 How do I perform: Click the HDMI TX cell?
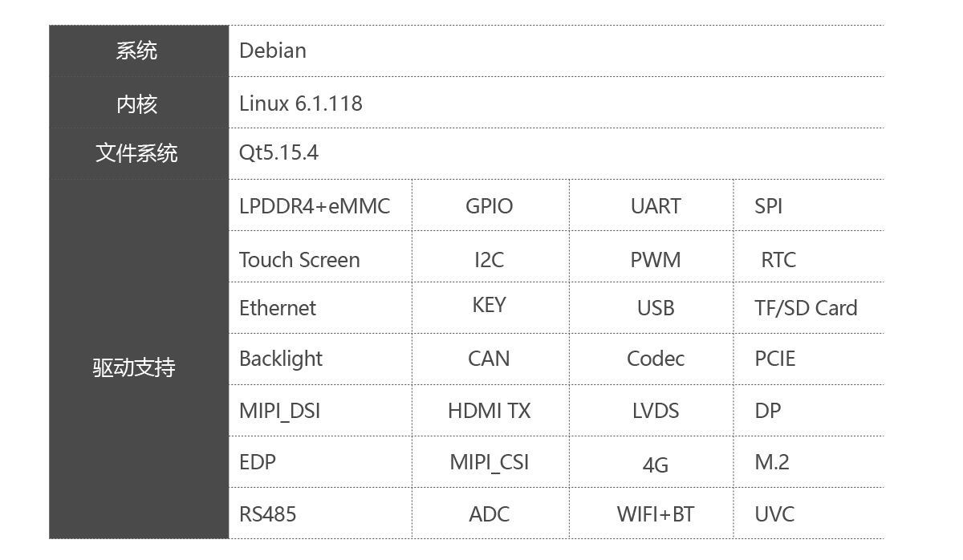coord(489,411)
